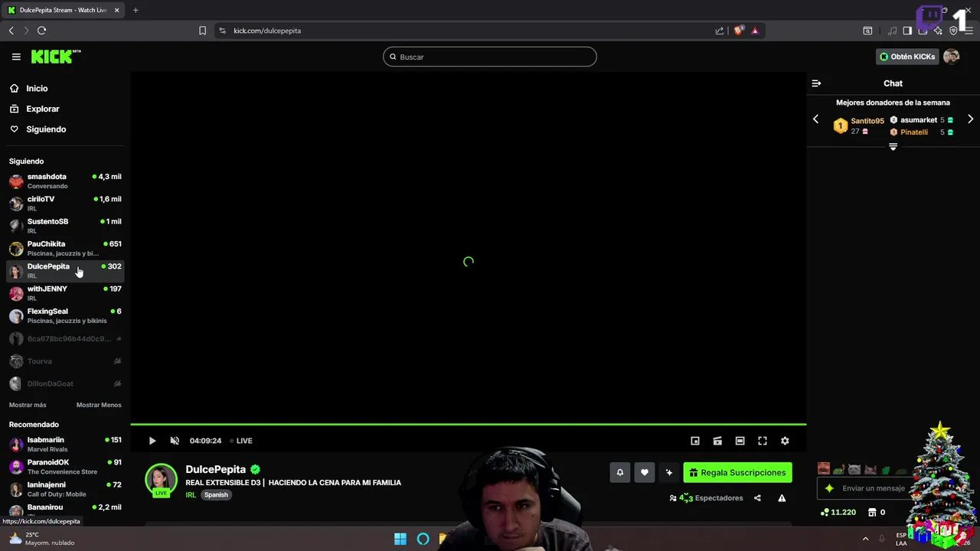Jump to LIVE in the player
The image size is (980, 551).
click(241, 441)
